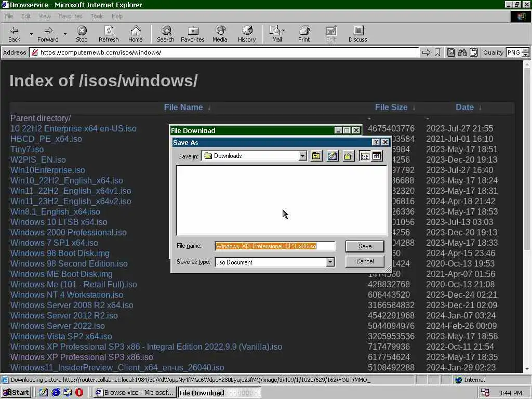Open the Parent directory link
This screenshot has width=532, height=399.
41,118
